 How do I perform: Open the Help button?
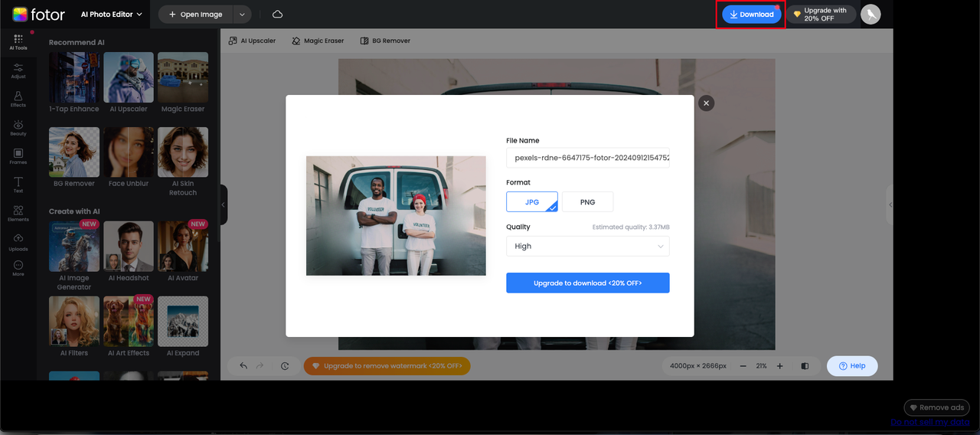pos(852,366)
